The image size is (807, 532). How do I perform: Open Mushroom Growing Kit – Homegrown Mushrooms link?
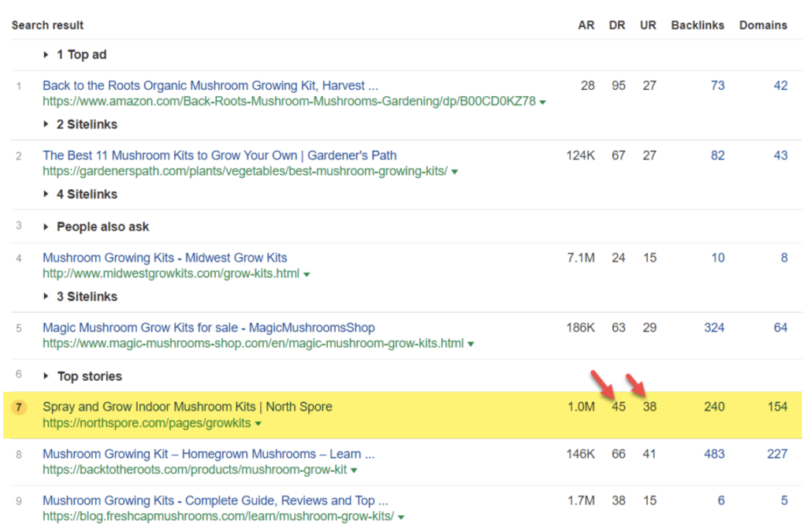click(x=208, y=454)
